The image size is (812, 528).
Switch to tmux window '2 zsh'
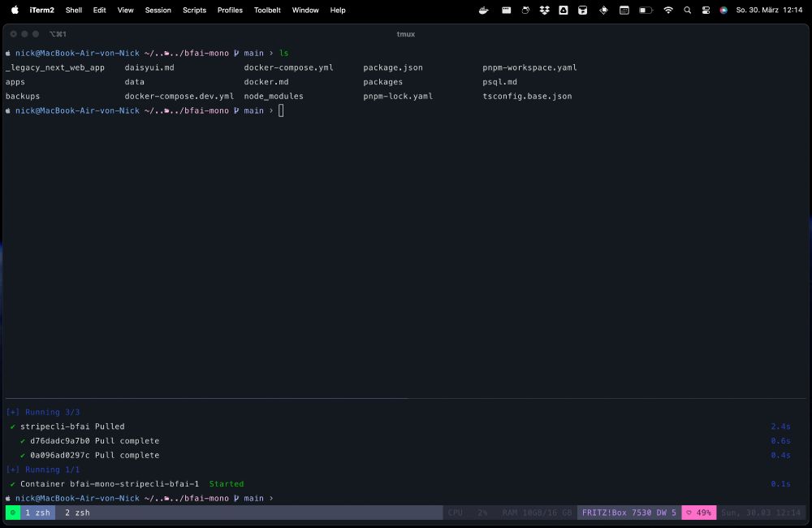coord(77,513)
